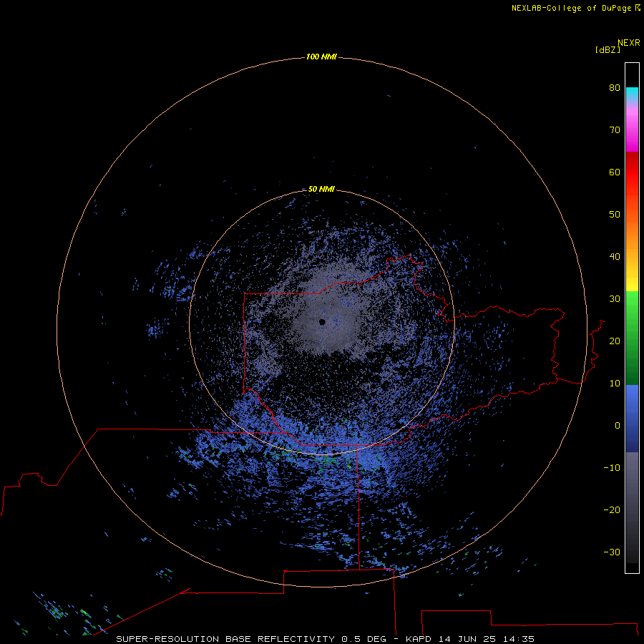Click the 70 dBZ scale label
Viewport: 644px width, 644px height.
click(x=615, y=130)
